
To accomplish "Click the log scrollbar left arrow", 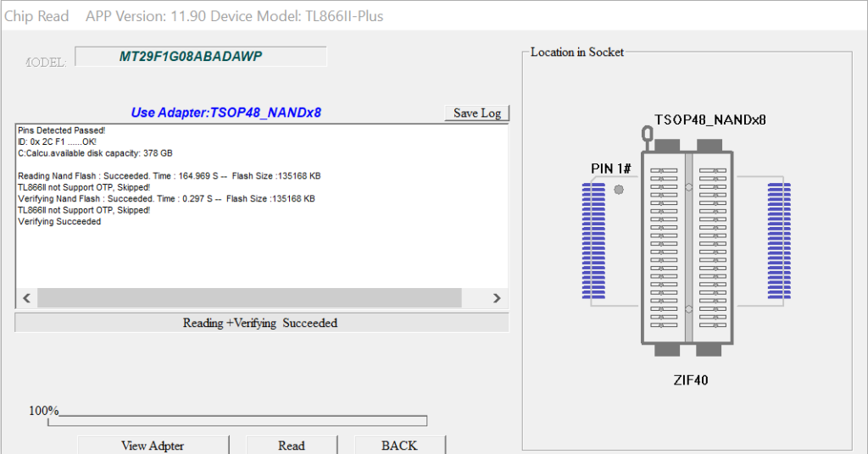I will (x=26, y=298).
